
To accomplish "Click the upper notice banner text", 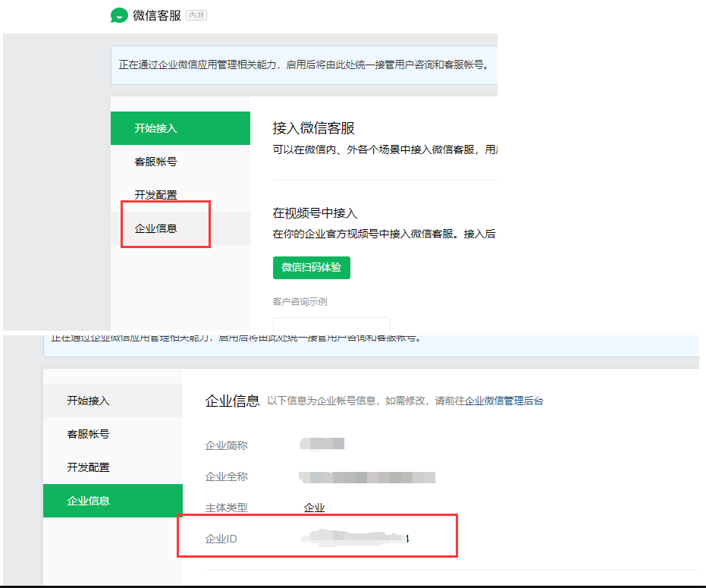I will (304, 65).
